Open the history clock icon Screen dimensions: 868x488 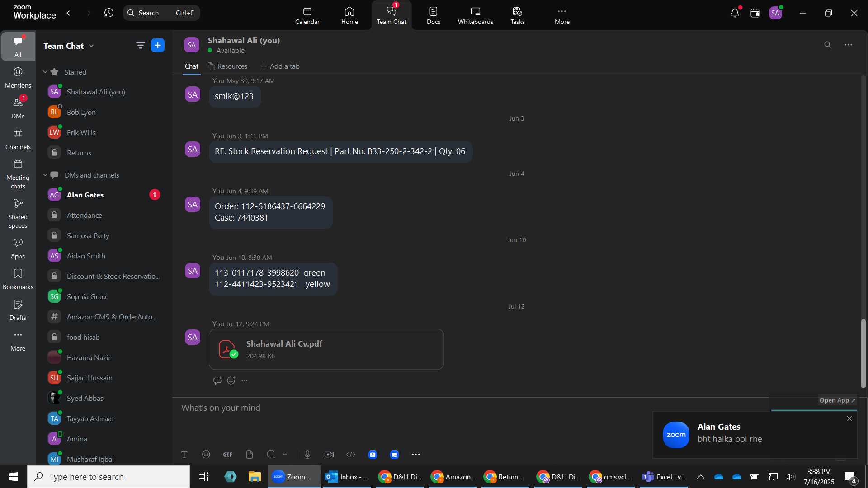pos(109,13)
